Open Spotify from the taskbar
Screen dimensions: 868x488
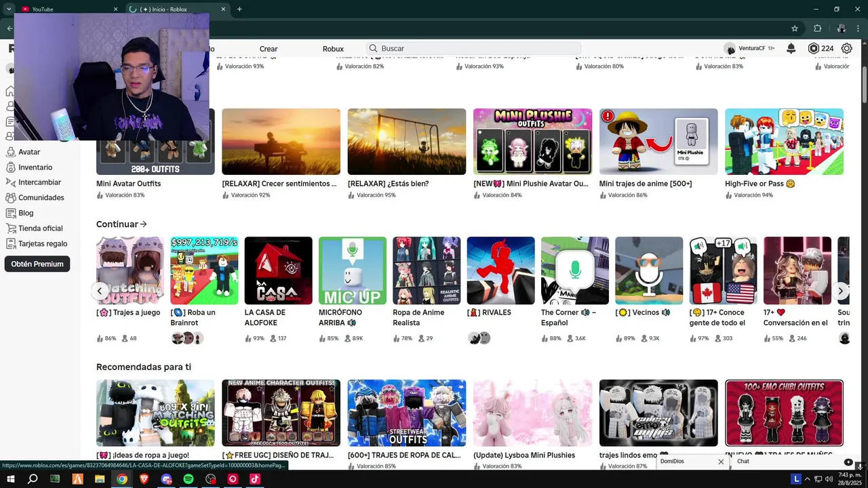pyautogui.click(x=189, y=479)
